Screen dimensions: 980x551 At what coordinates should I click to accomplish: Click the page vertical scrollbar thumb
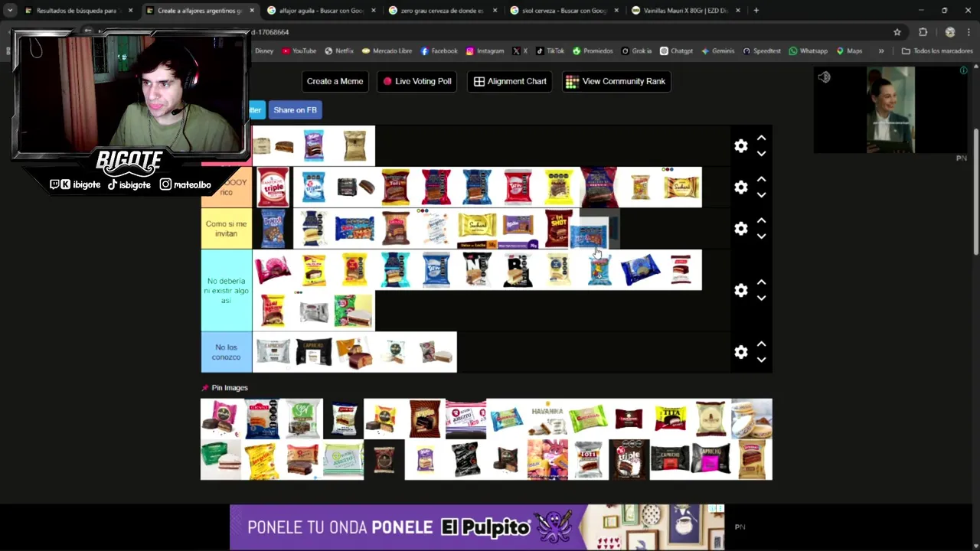click(x=975, y=191)
